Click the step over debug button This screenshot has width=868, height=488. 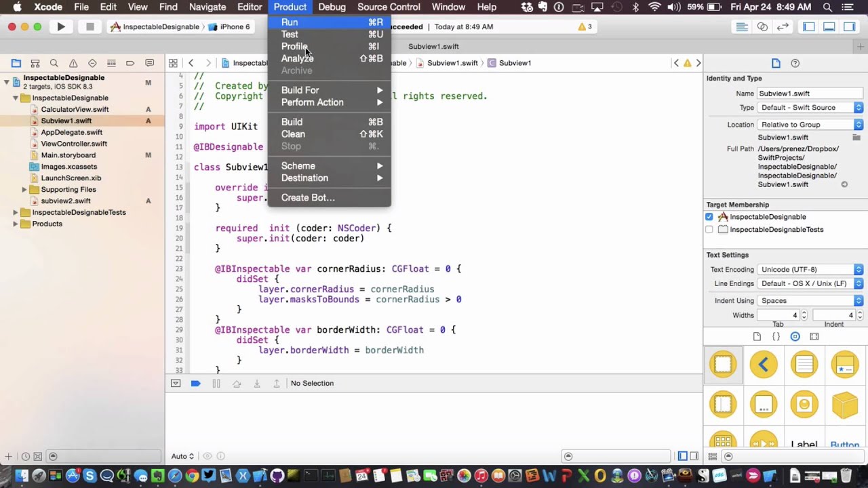[x=237, y=384]
